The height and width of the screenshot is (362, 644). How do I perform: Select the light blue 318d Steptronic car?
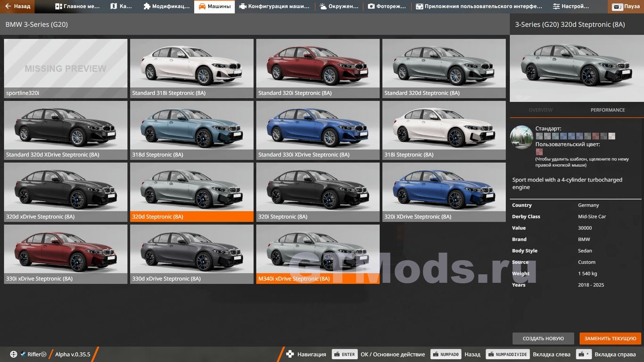click(x=192, y=130)
